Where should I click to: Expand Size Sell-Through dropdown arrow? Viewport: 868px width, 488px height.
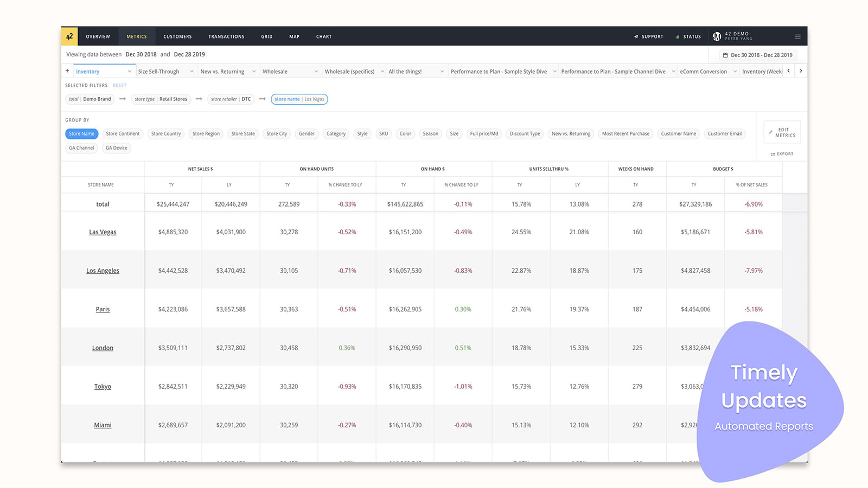coord(192,72)
